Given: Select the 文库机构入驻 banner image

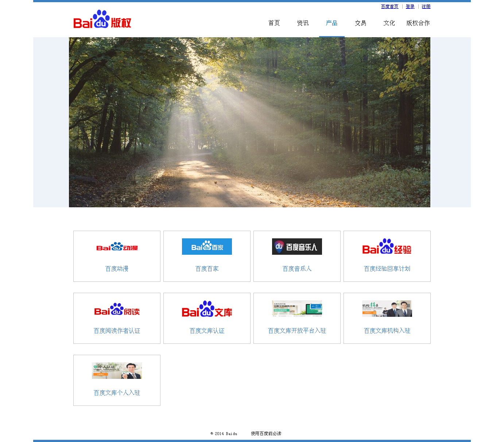Looking at the screenshot, I should (387, 308).
